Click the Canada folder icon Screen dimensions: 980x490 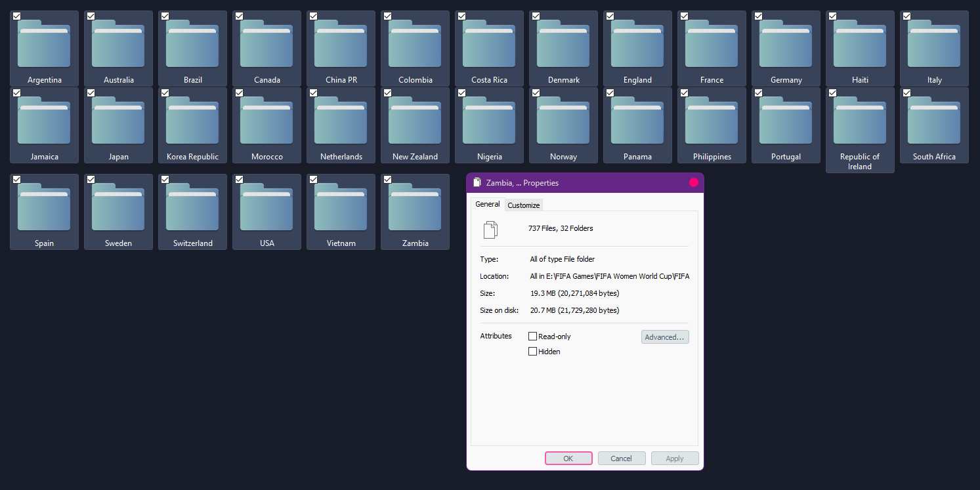266,44
